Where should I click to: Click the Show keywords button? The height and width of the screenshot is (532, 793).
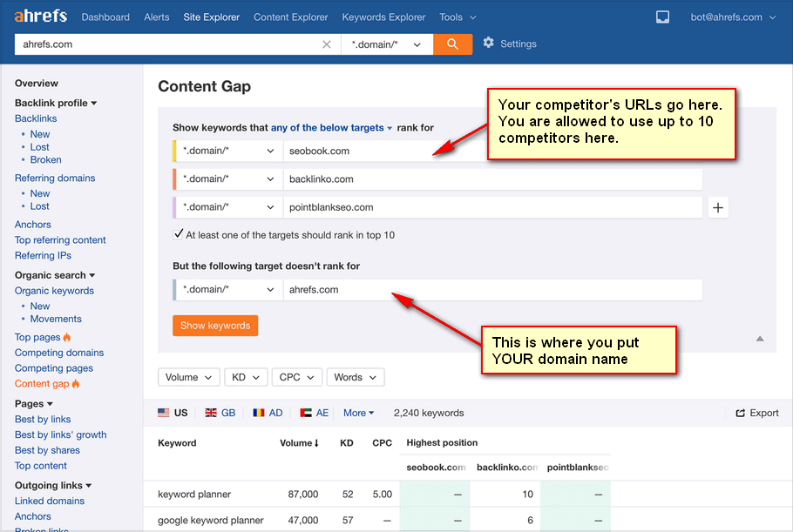coord(215,326)
